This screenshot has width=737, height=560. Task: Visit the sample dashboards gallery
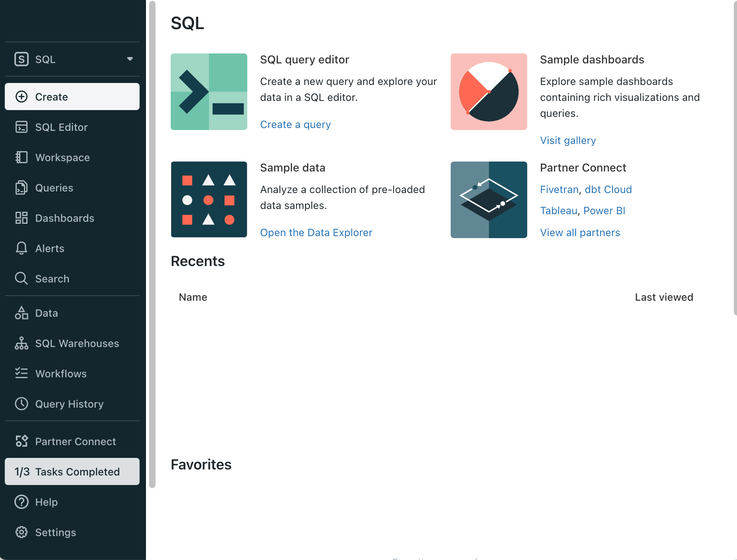pos(568,140)
